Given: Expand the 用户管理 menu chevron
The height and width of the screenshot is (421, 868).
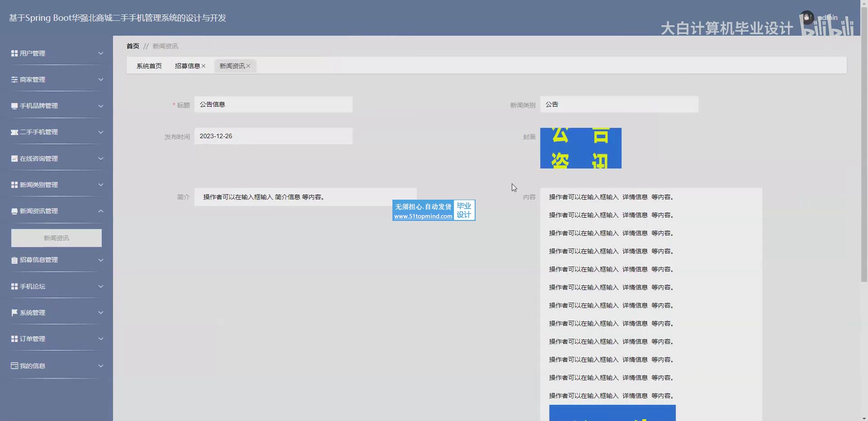Looking at the screenshot, I should pos(101,53).
